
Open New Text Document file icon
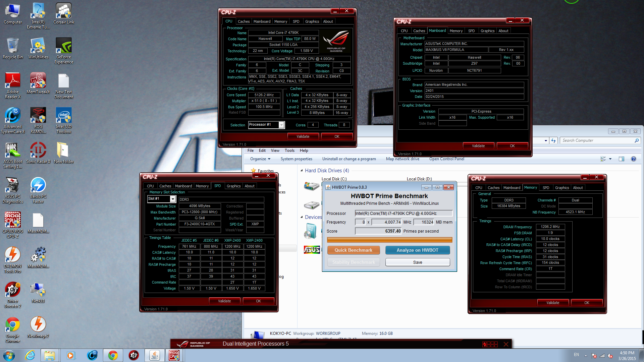[x=64, y=86]
